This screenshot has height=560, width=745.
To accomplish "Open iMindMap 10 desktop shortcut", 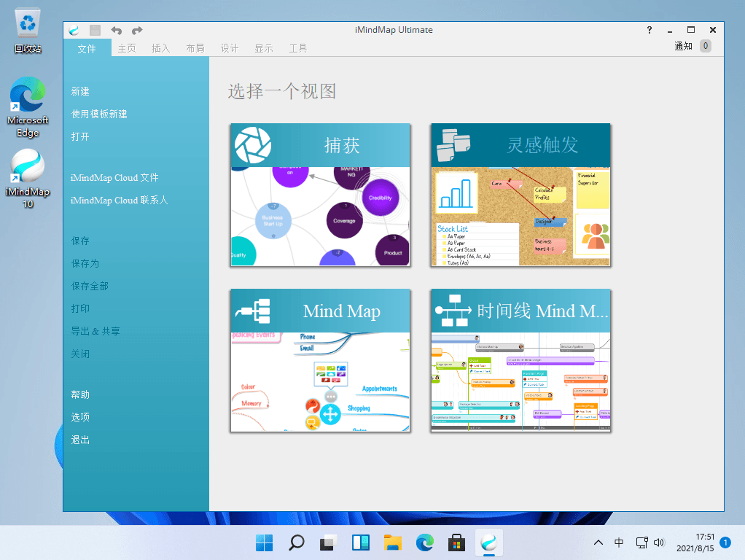I will click(28, 179).
